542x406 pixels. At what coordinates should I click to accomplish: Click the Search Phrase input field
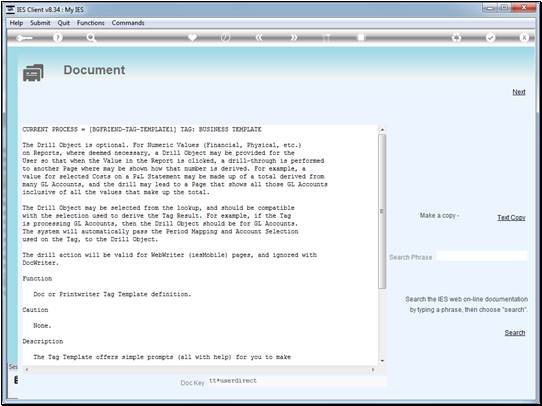[x=482, y=256]
